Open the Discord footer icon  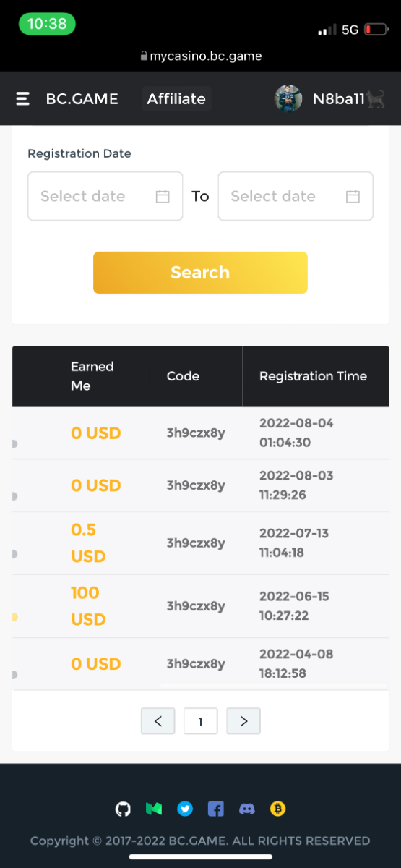(247, 809)
